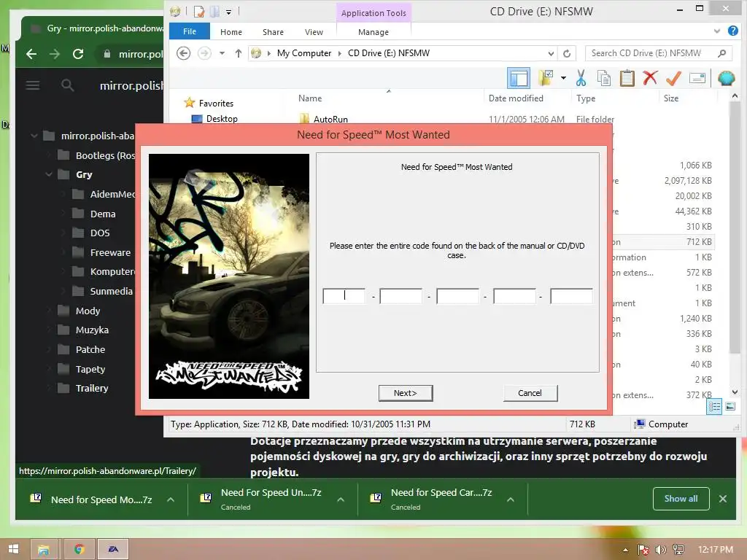Expand the ribbon chevron in Explorer
The image size is (747, 560).
[717, 31]
